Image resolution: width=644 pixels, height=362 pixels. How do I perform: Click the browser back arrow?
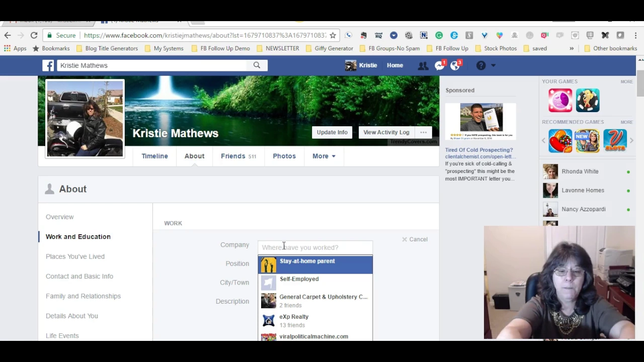8,35
